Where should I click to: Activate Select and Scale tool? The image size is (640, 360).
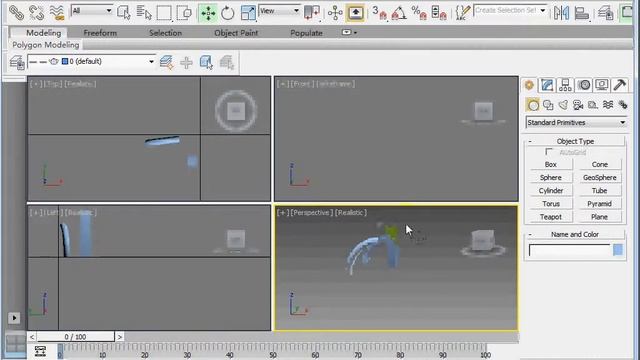click(248, 13)
